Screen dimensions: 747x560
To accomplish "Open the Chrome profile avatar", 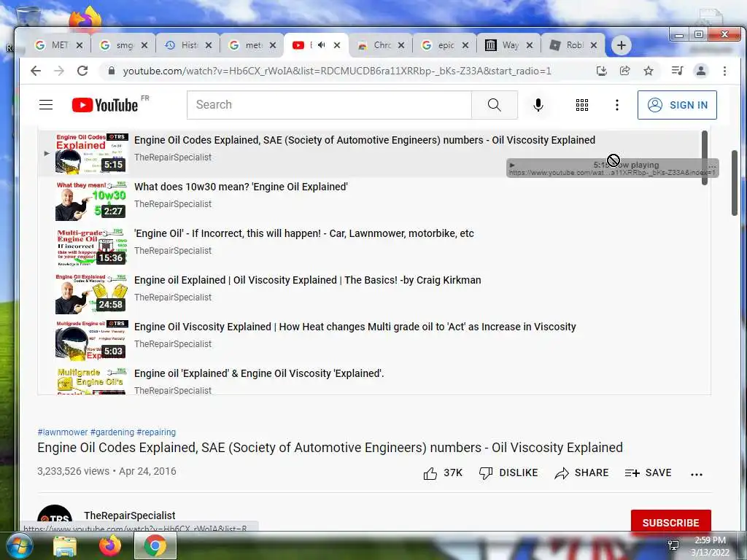I will 701,71.
